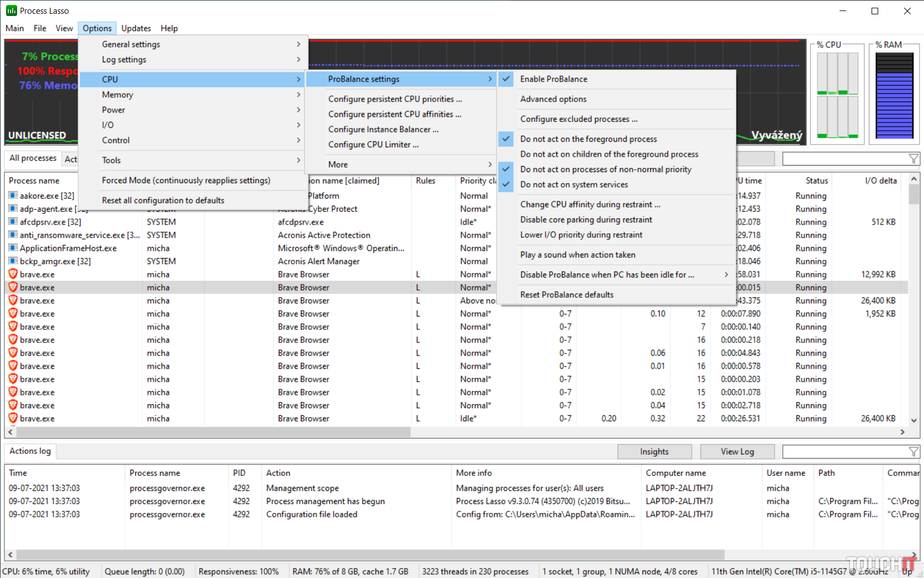The image size is (924, 578).
Task: Click the ApplicationFrameHost.exe process icon
Action: coord(13,248)
